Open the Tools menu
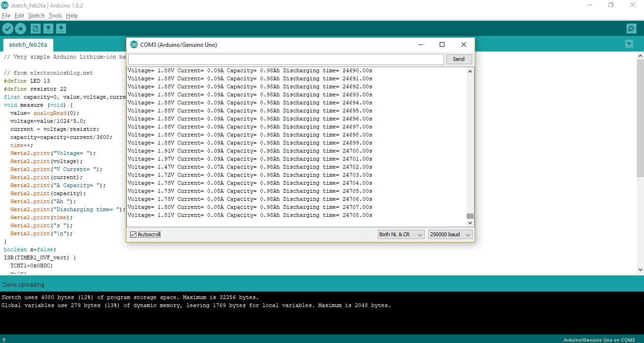This screenshot has height=343, width=644. [55, 16]
